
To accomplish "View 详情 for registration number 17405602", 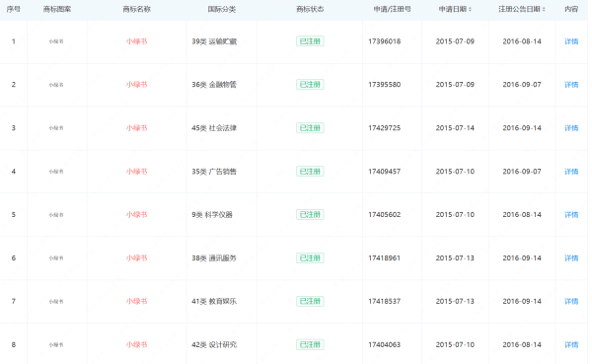I will coord(571,214).
